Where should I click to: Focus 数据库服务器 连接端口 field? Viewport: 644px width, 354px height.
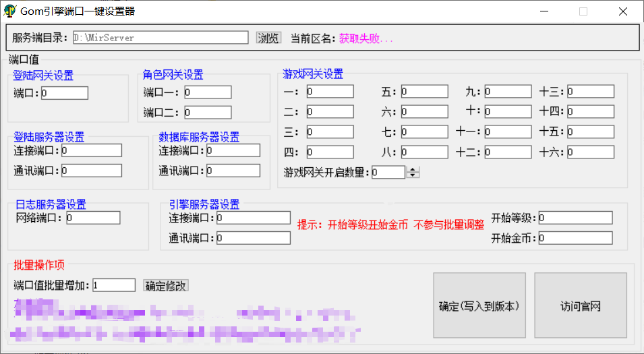pos(233,150)
